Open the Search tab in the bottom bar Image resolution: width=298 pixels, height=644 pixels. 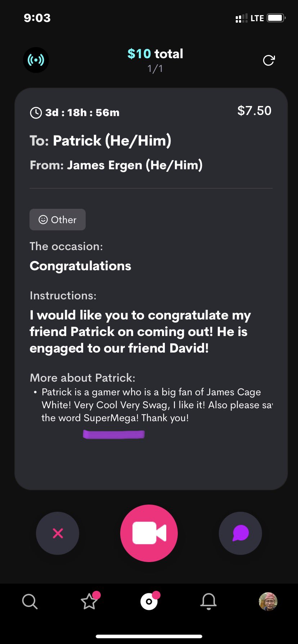point(30,601)
